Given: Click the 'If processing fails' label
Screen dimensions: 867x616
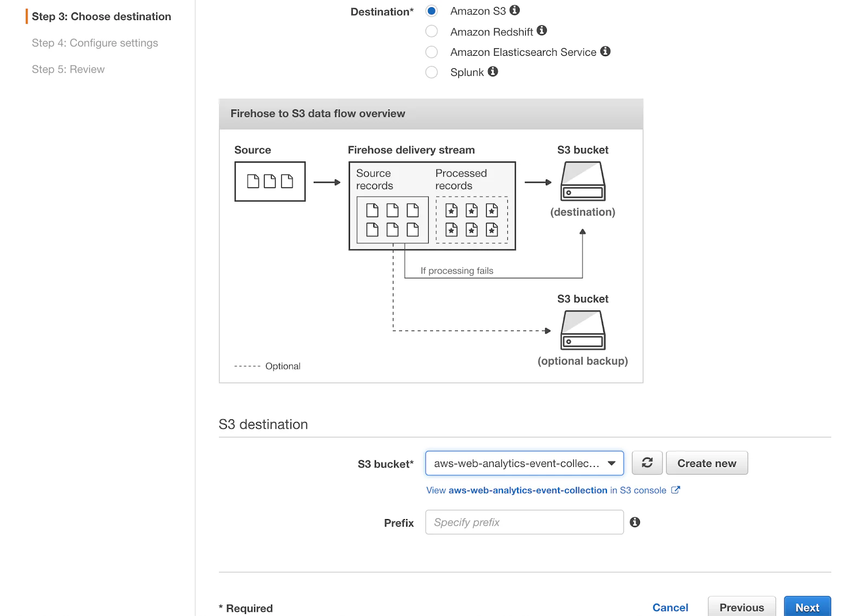Looking at the screenshot, I should [x=457, y=271].
